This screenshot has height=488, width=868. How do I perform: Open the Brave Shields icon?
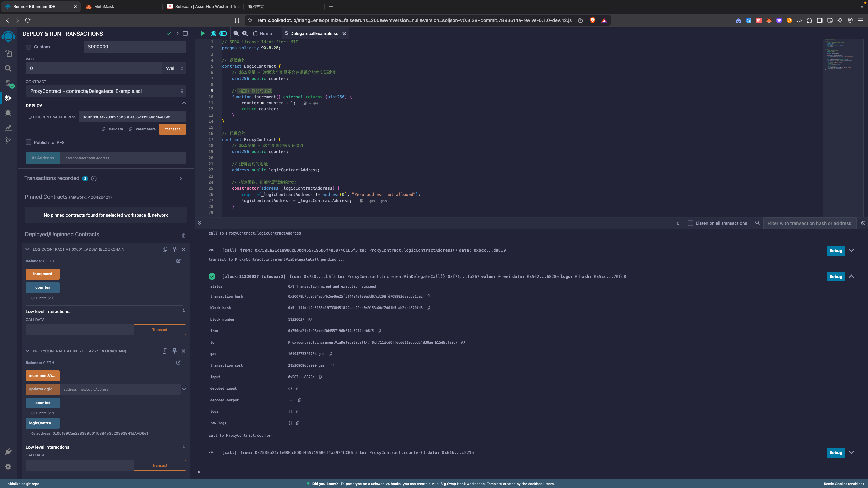click(x=593, y=20)
